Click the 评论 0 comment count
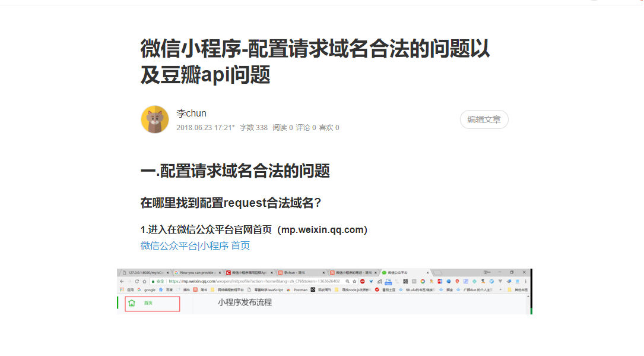 click(306, 128)
